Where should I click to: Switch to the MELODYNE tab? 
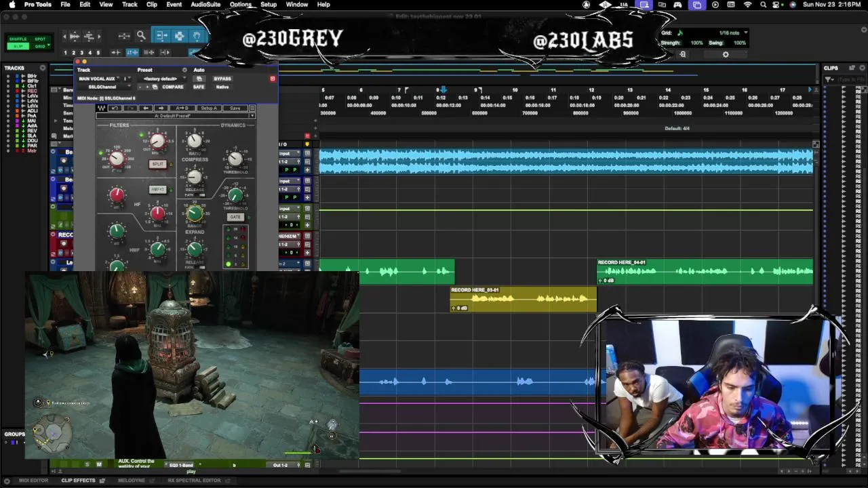(132, 481)
